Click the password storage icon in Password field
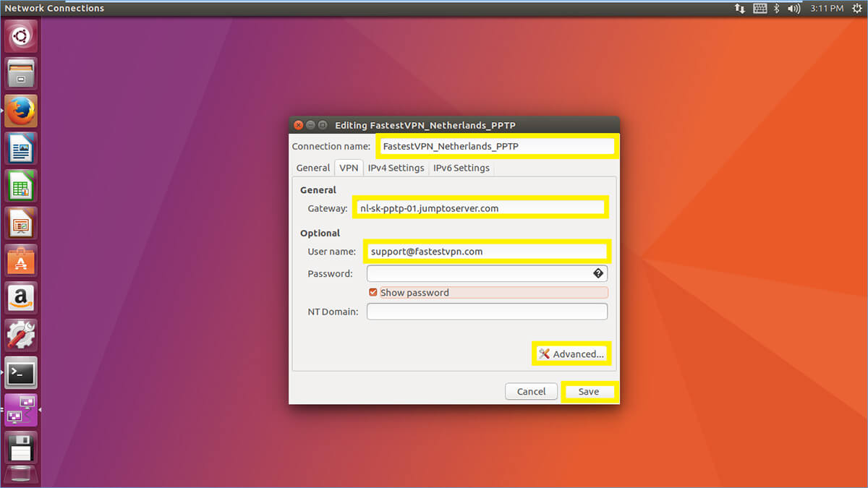Image resolution: width=868 pixels, height=488 pixels. pyautogui.click(x=598, y=273)
